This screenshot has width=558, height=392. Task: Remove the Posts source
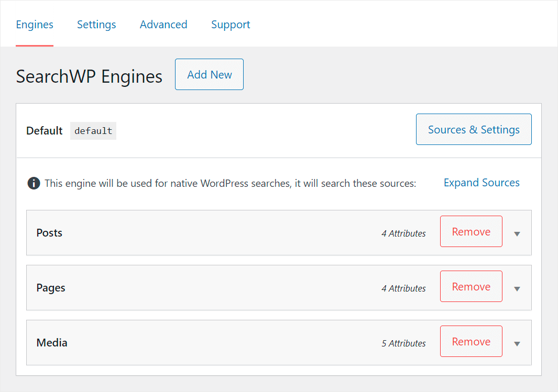[471, 231]
